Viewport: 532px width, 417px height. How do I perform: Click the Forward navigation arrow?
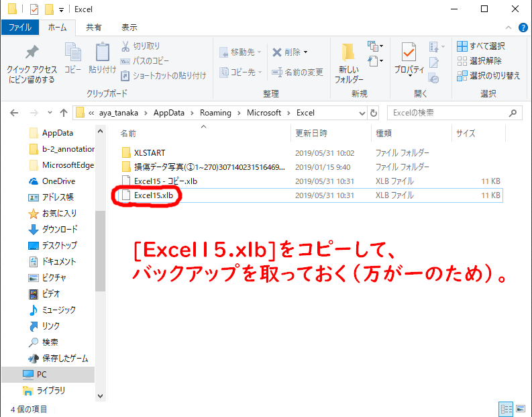pos(34,113)
